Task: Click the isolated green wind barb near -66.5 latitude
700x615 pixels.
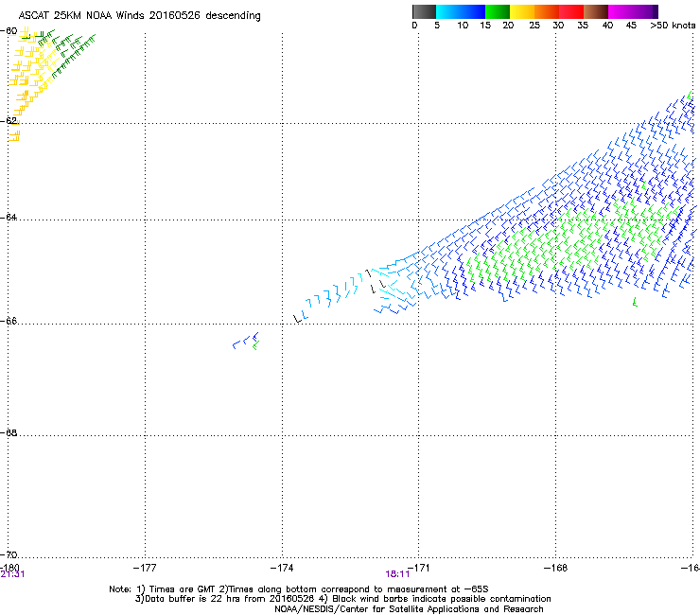Action: point(255,345)
